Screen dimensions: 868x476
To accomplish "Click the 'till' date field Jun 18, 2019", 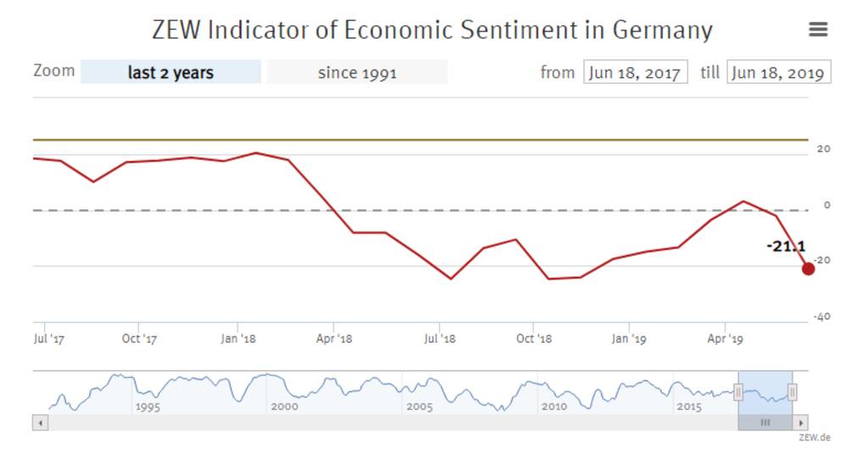I will (x=778, y=72).
